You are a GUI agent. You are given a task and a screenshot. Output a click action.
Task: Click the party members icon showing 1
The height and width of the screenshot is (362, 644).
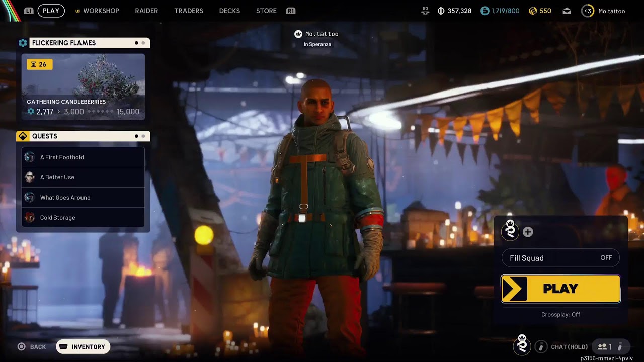(x=602, y=347)
